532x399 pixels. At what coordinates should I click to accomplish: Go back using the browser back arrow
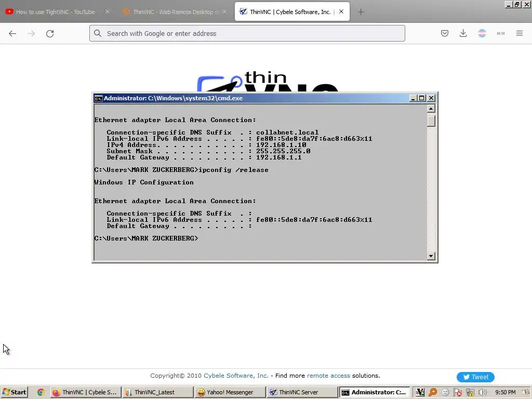click(x=12, y=33)
